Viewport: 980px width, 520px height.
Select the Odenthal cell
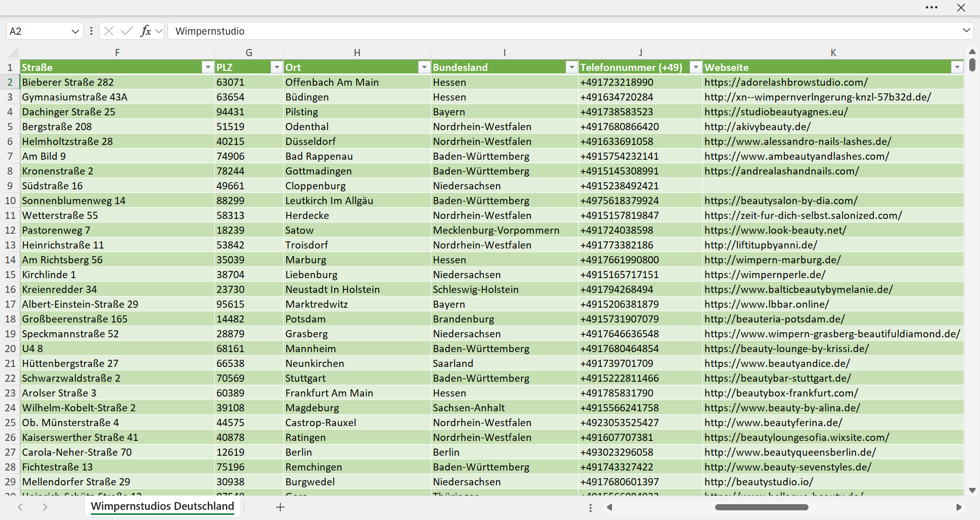point(357,127)
